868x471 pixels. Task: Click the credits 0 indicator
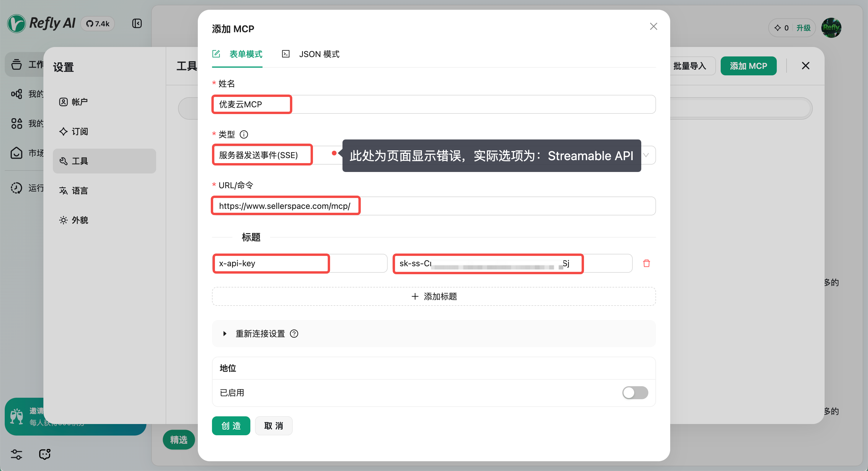(x=781, y=28)
